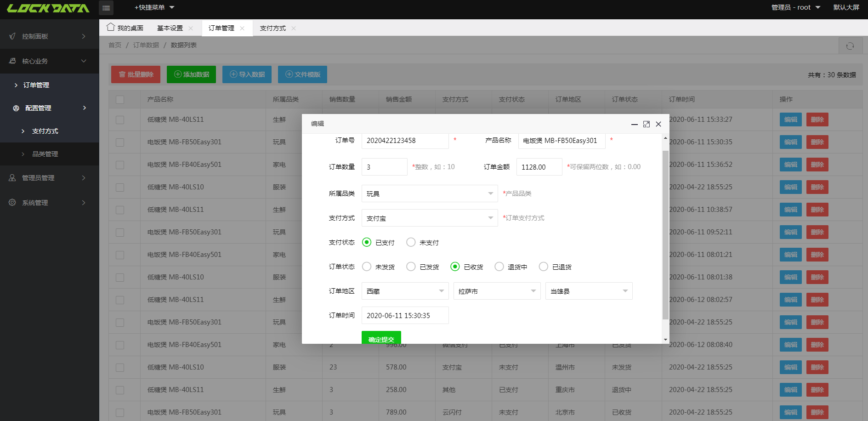This screenshot has height=421, width=868.
Task: Click the 导入数据 button
Action: click(247, 74)
